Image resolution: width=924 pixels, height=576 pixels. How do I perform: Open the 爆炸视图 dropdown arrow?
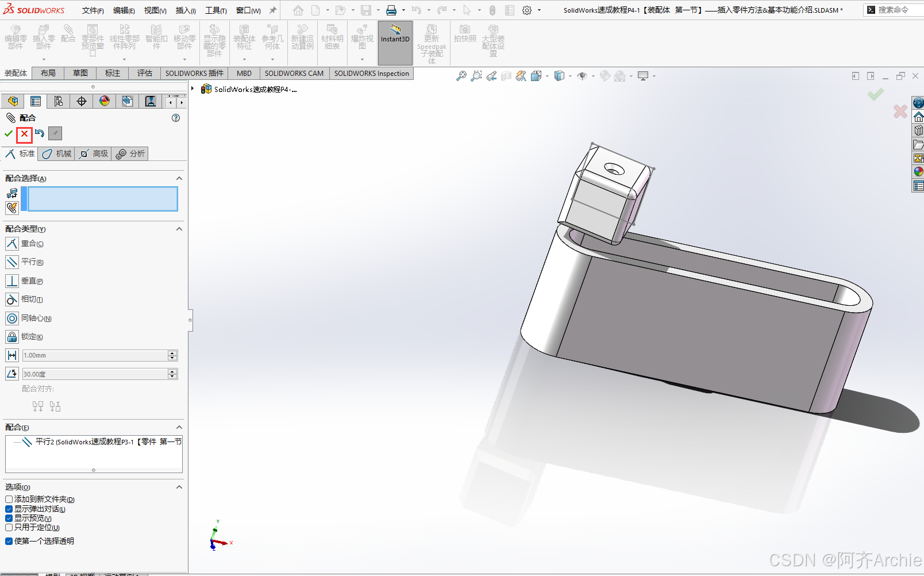(362, 59)
